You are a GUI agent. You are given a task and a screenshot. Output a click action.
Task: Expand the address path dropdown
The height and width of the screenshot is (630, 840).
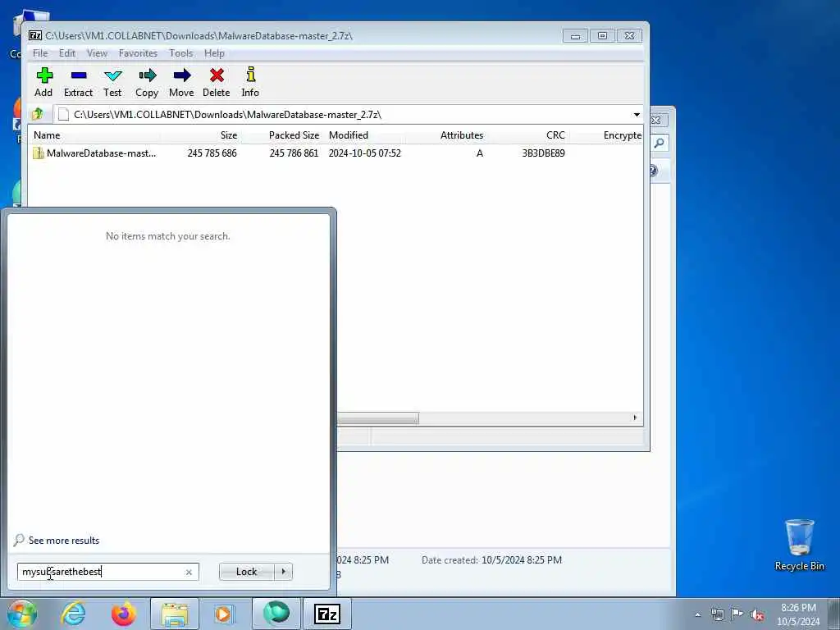coord(637,115)
